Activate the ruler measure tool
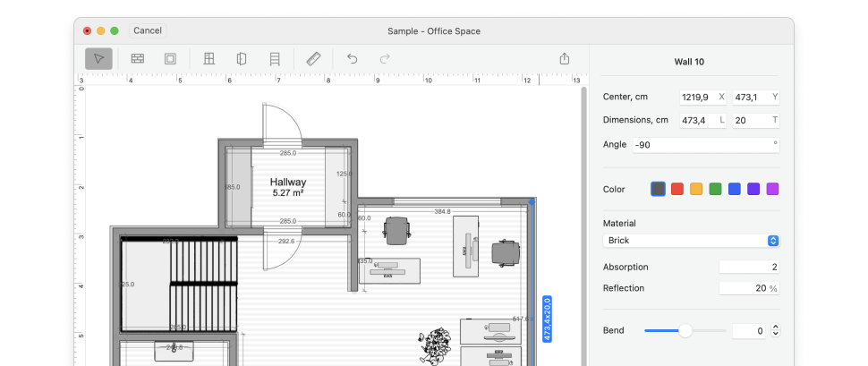 point(313,59)
